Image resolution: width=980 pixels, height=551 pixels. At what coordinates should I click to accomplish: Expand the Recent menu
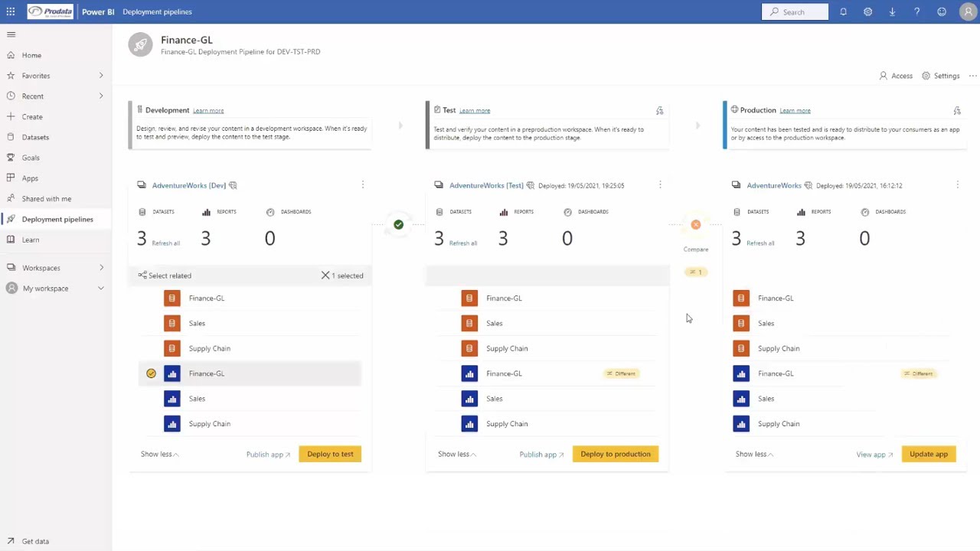(x=101, y=96)
